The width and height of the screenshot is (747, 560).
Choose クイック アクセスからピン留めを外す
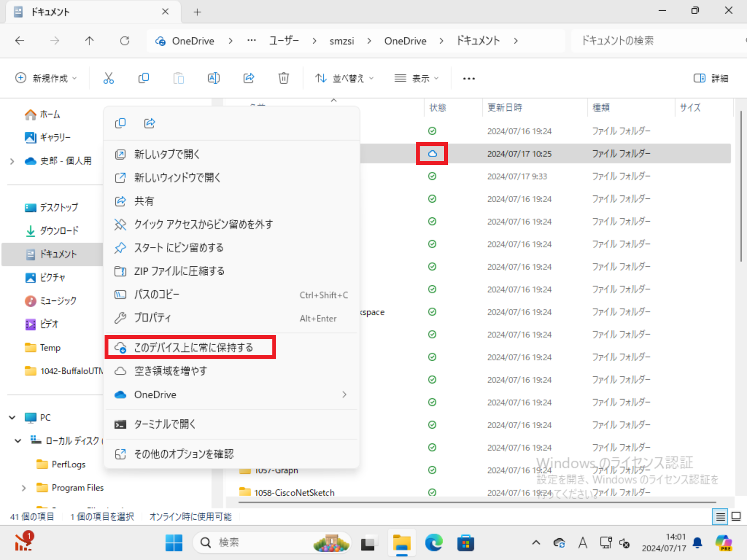[x=231, y=225]
